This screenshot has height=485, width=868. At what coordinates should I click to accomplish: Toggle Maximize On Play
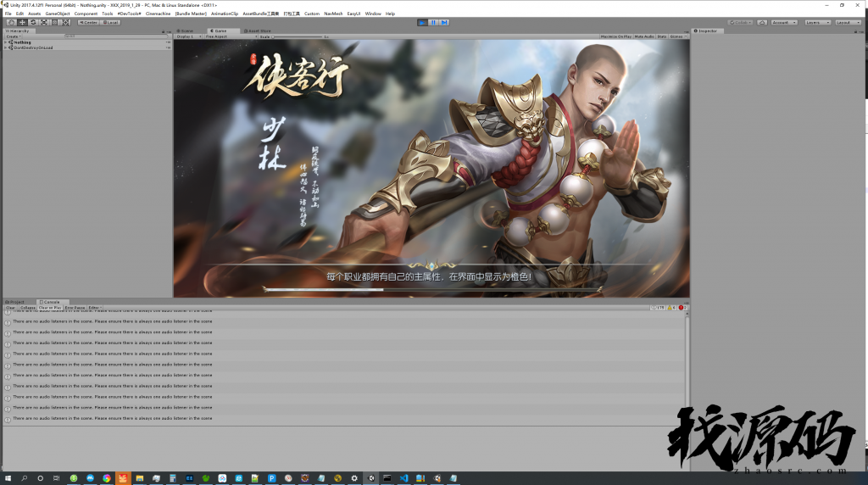[x=616, y=36]
